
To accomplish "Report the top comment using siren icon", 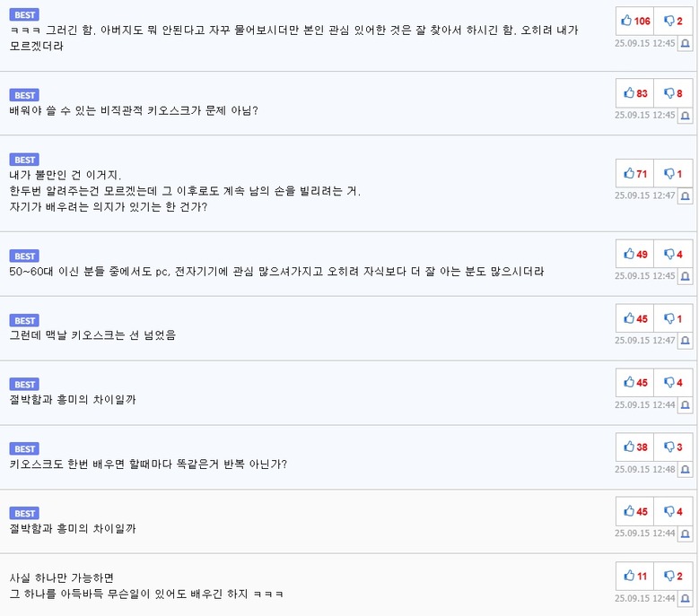I will click(686, 44).
